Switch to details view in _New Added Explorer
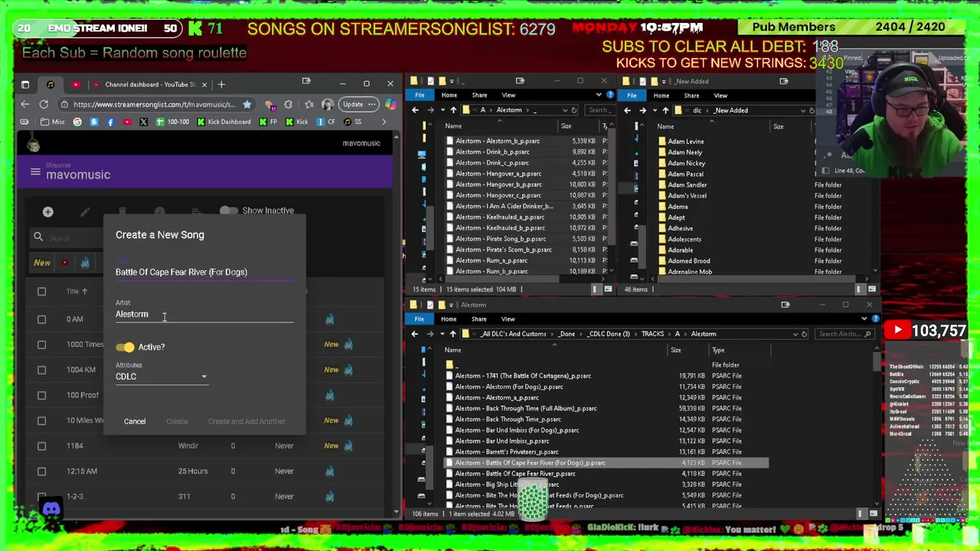Image resolution: width=980 pixels, height=551 pixels. pos(860,289)
